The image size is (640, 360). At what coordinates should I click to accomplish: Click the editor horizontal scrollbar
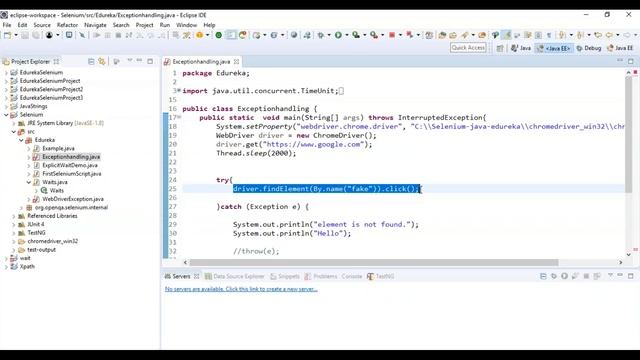(x=374, y=262)
